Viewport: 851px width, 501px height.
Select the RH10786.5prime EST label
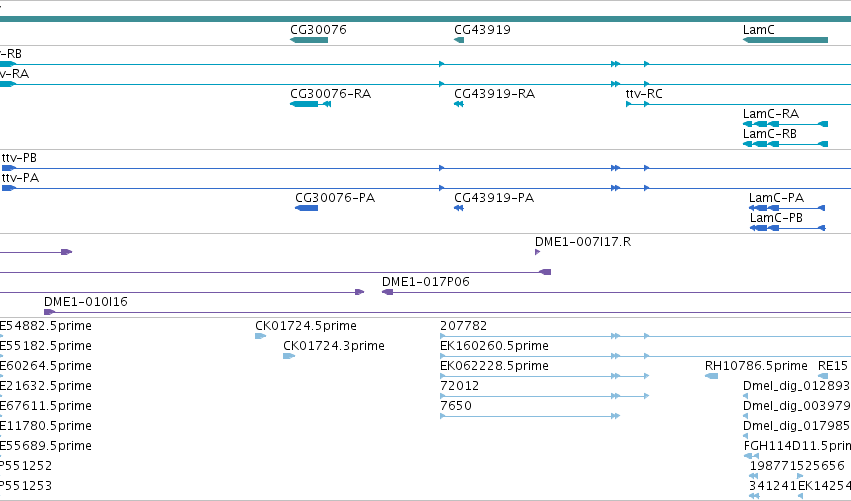click(756, 366)
